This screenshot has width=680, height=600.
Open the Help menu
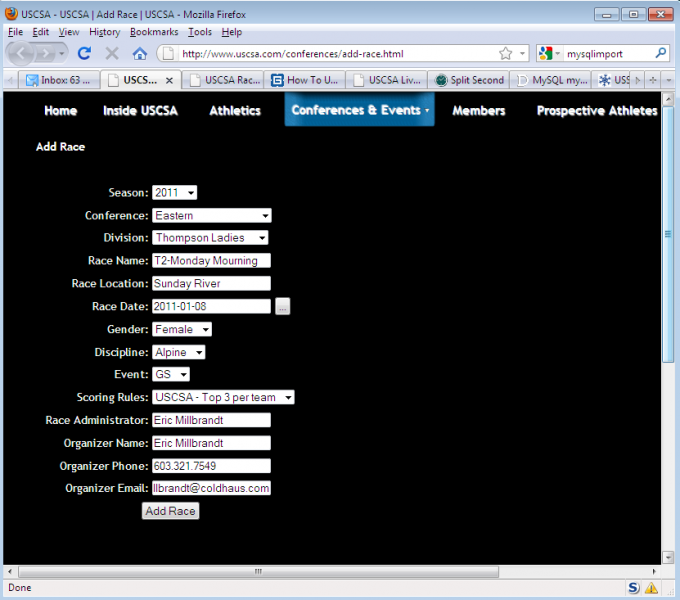(232, 32)
